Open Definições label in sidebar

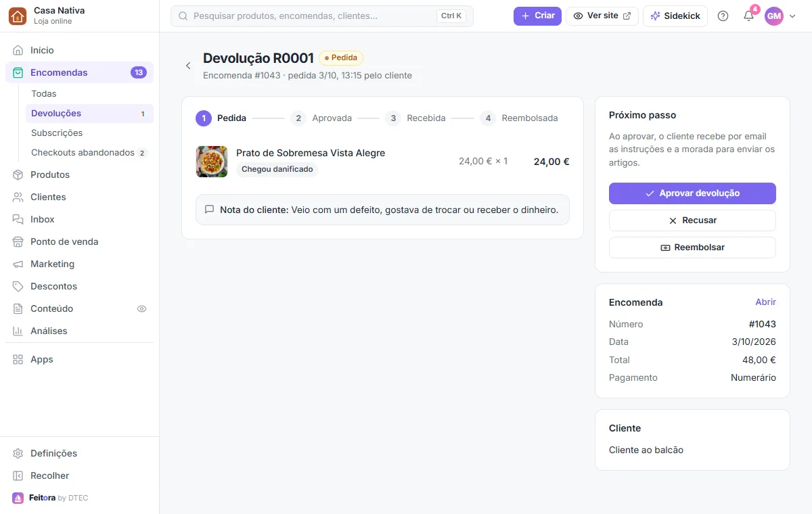pyautogui.click(x=54, y=453)
